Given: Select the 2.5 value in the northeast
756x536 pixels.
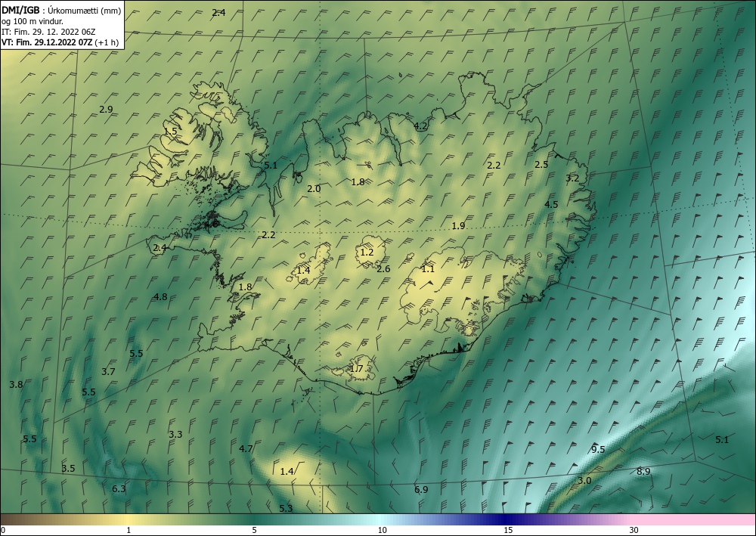Looking at the screenshot, I should point(541,164).
